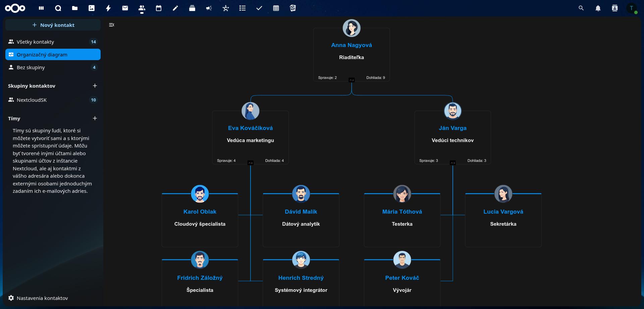This screenshot has height=309, width=644.
Task: Open the Nextcloud dashboard (grid icon)
Action: click(41, 8)
